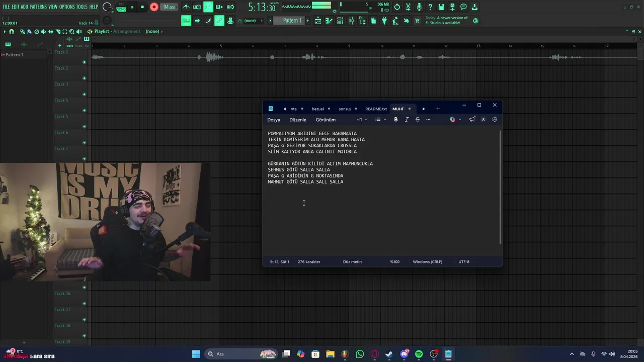This screenshot has width=644, height=362.
Task: Open the shop cart icon
Action: [x=417, y=21]
